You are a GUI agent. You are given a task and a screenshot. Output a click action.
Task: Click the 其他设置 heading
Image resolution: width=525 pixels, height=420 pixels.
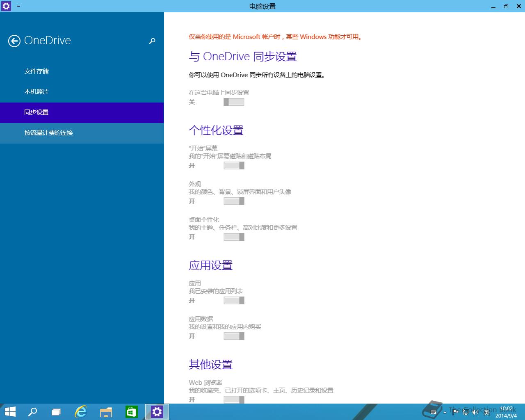tap(211, 365)
